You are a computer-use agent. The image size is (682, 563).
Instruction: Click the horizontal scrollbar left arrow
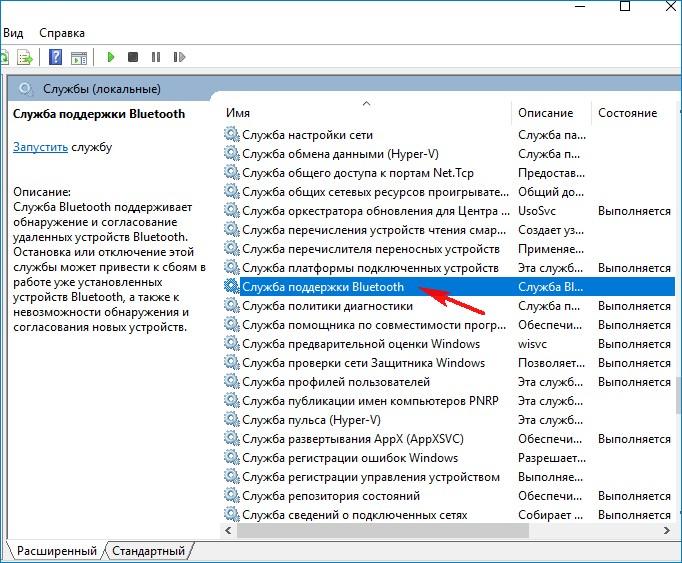click(x=228, y=530)
